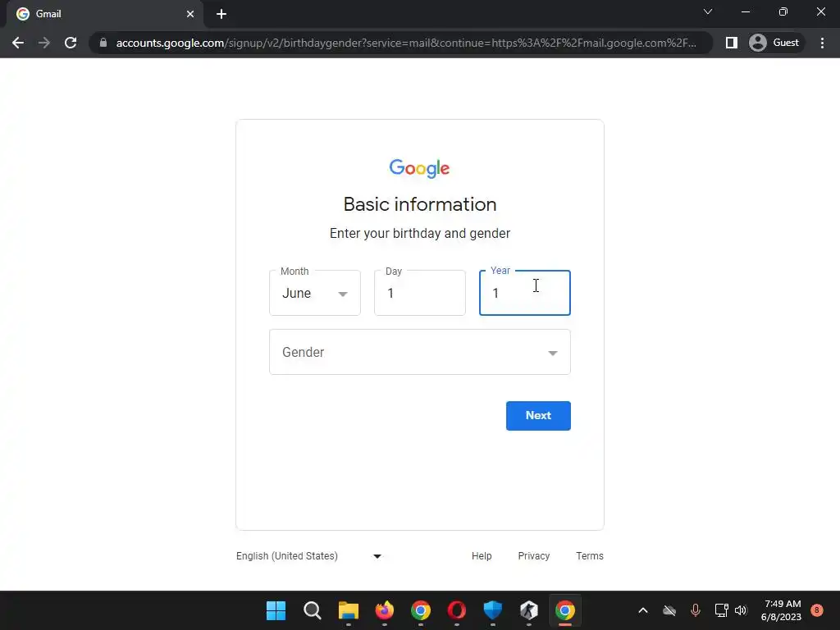
Task: Reload the page with the refresh icon
Action: pyautogui.click(x=71, y=43)
